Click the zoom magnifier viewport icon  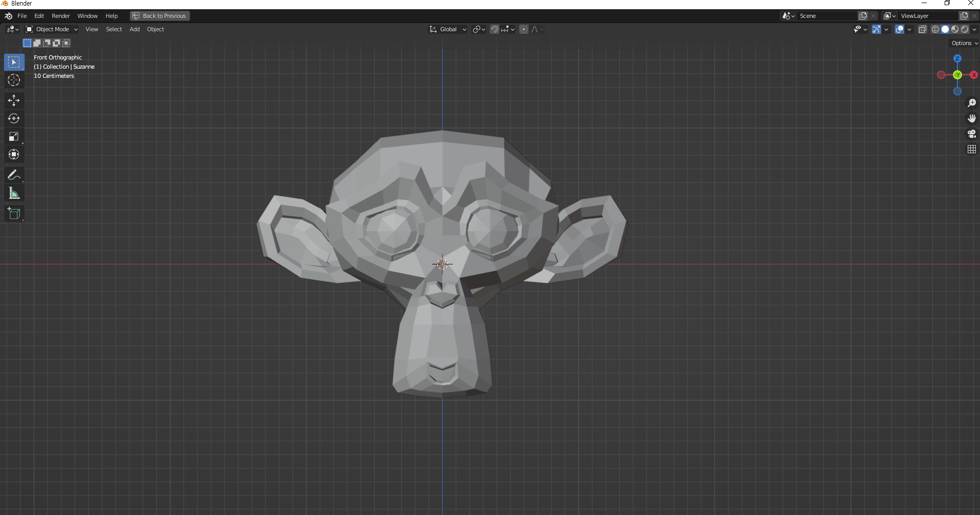(971, 103)
